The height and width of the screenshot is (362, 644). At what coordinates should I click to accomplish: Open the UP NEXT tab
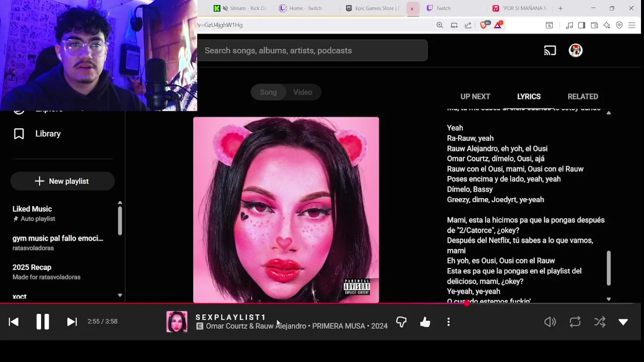click(x=475, y=97)
